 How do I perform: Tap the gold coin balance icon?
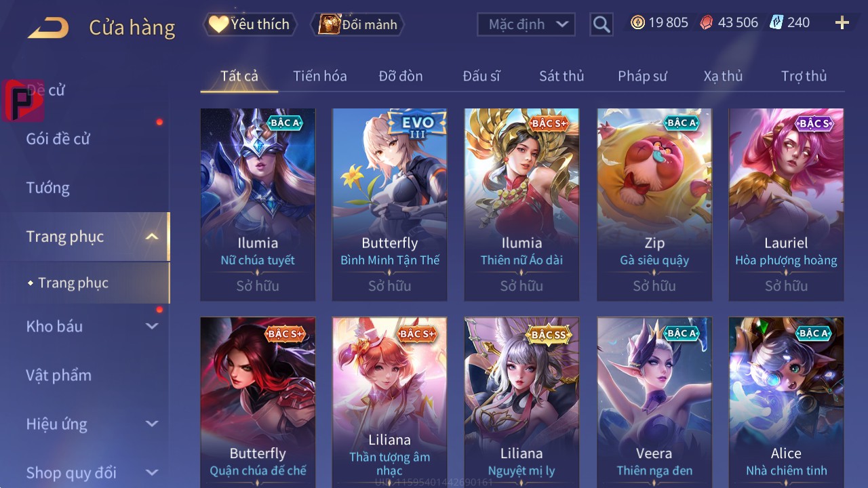(637, 22)
